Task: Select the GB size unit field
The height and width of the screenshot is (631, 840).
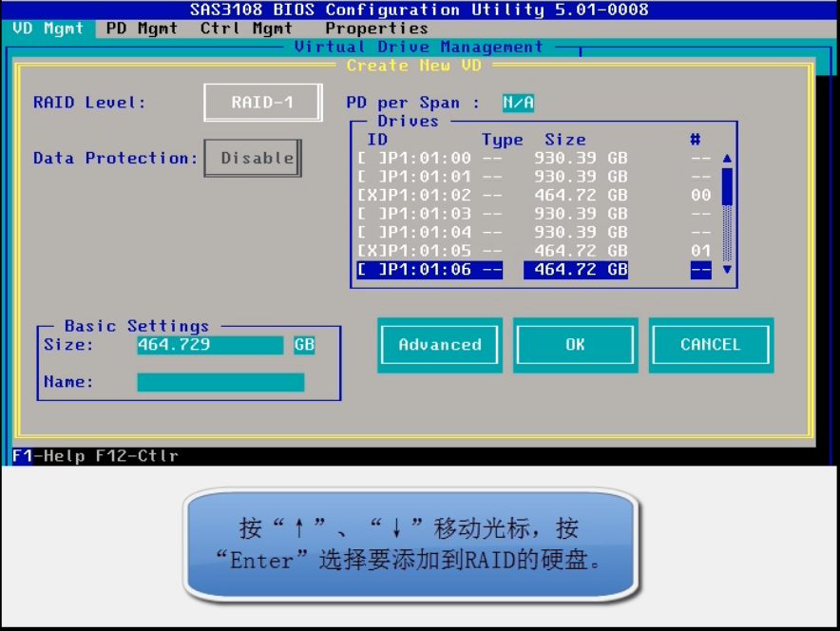Action: click(304, 345)
